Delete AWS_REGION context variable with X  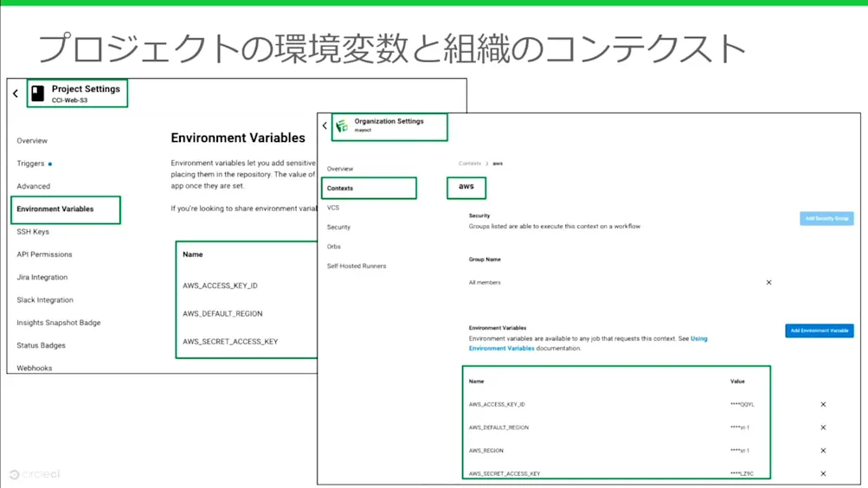[823, 451]
